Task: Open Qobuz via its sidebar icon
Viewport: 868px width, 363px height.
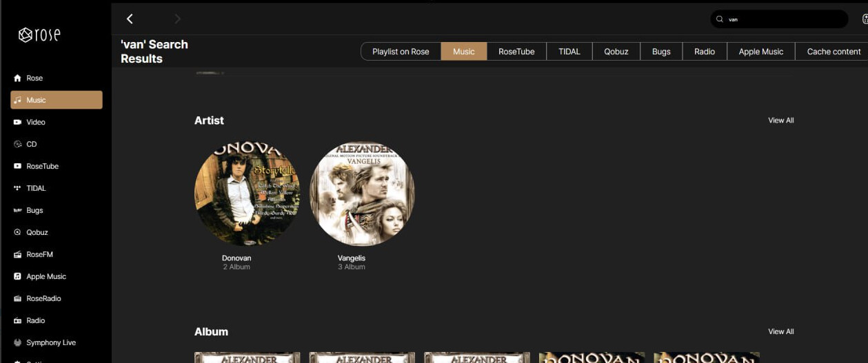Action: [18, 233]
